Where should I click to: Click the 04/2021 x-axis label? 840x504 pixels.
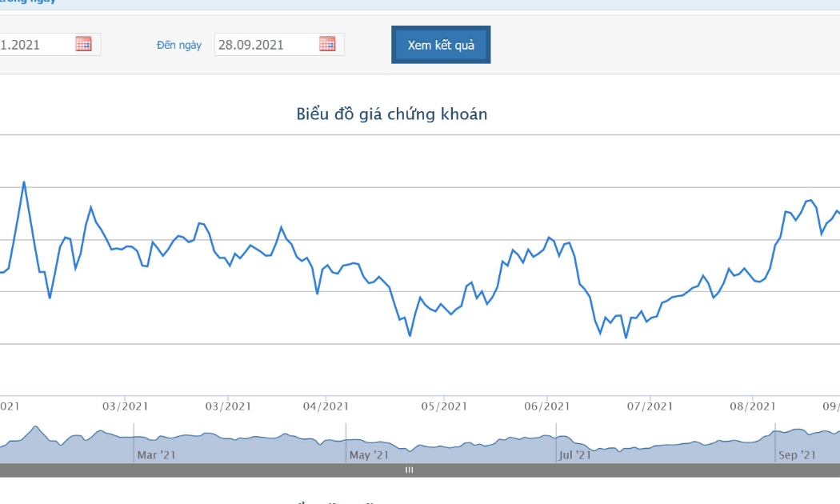[x=326, y=406]
